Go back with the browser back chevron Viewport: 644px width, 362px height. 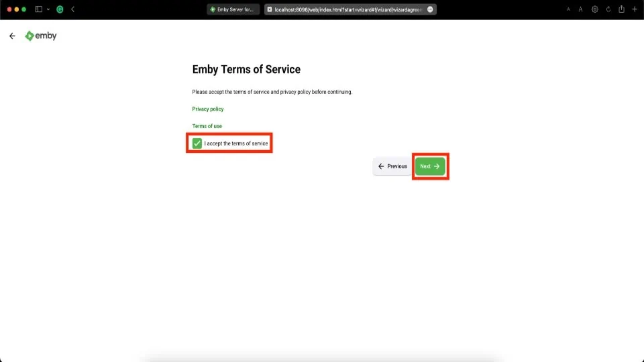coord(72,9)
